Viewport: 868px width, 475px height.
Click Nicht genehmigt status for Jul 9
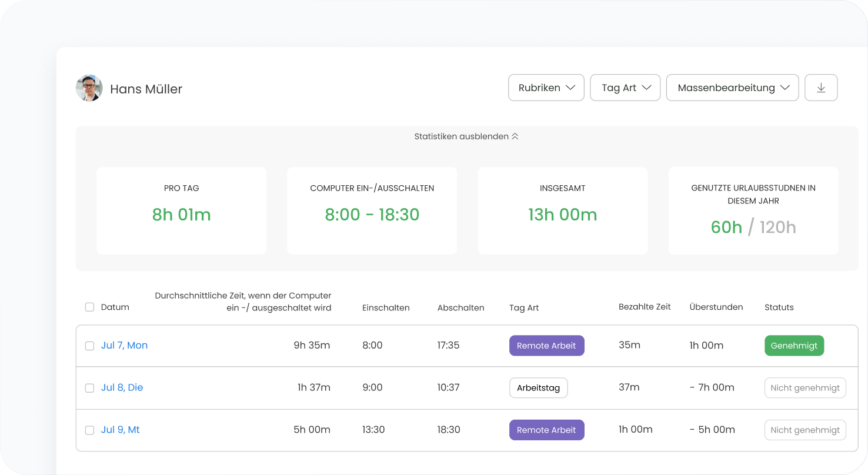click(805, 430)
